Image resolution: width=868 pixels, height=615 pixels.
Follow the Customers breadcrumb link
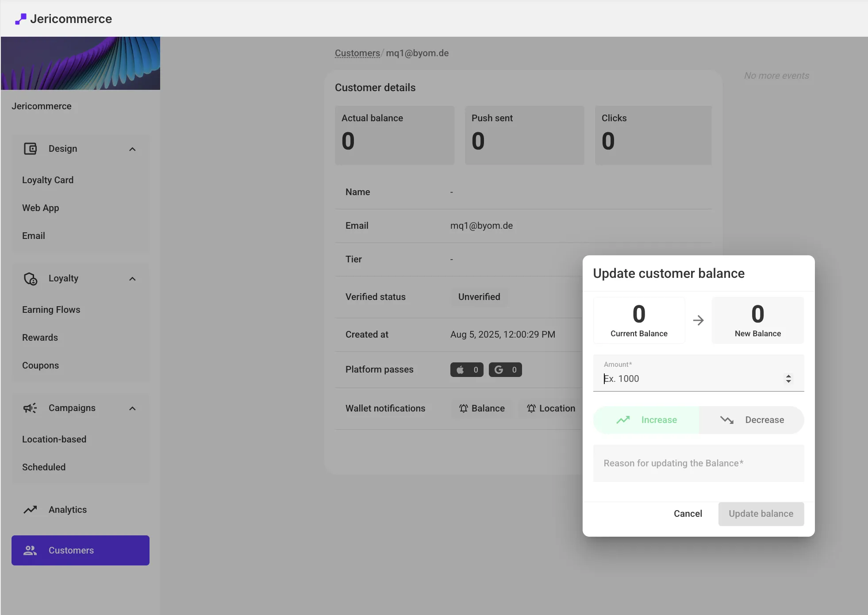coord(357,53)
